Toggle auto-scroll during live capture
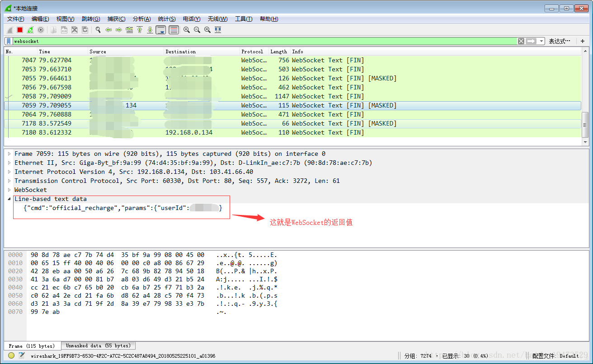Image resolution: width=593 pixels, height=364 pixels. [x=160, y=30]
